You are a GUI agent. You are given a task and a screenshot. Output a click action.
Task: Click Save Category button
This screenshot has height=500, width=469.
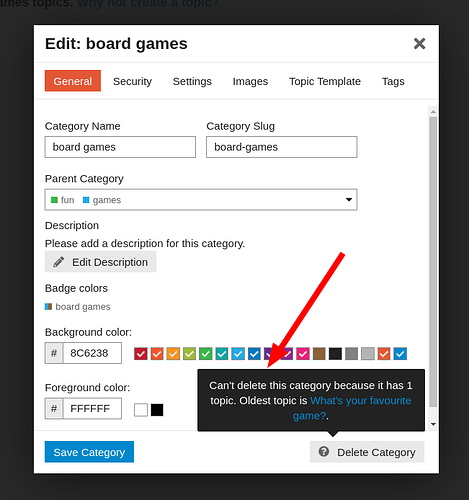89,452
